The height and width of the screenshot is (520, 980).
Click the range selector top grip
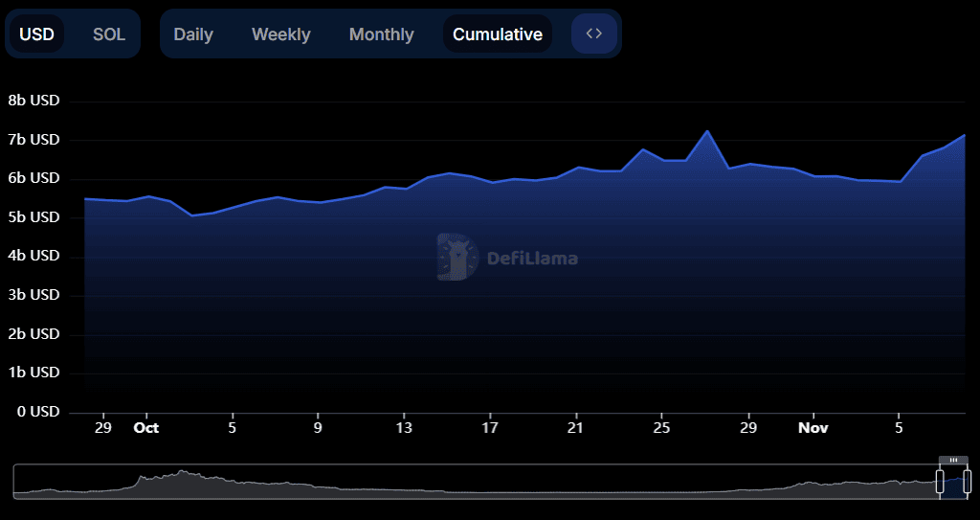point(953,460)
